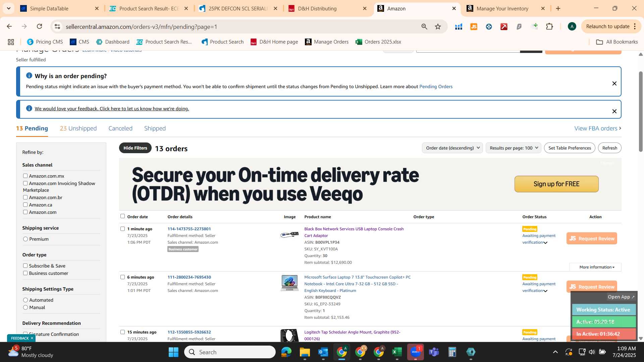Viewport: 644px width, 362px height.
Task: Open the Results per page dropdown
Action: [514, 148]
